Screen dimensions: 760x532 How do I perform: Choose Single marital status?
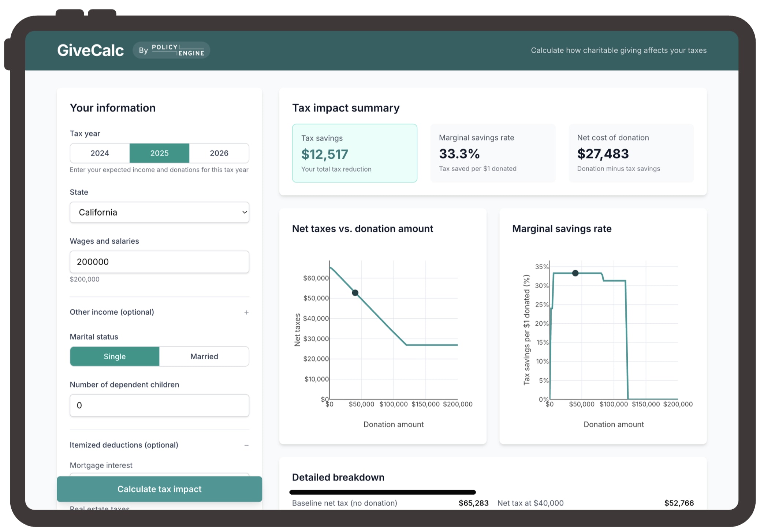[115, 356]
